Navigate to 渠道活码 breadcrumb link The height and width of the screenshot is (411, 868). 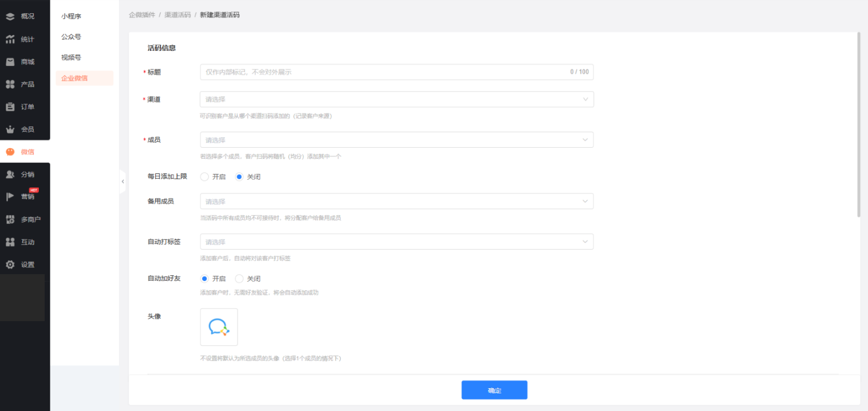[177, 15]
